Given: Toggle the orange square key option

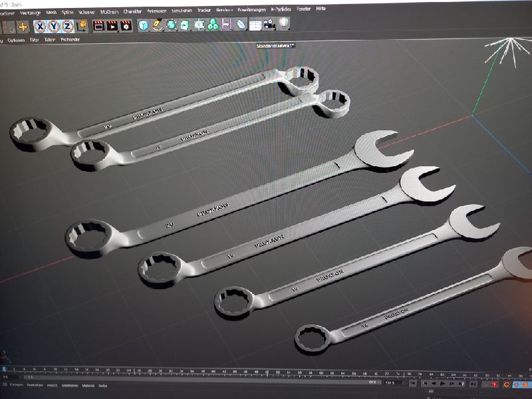Looking at the screenshot, I should coord(526,385).
